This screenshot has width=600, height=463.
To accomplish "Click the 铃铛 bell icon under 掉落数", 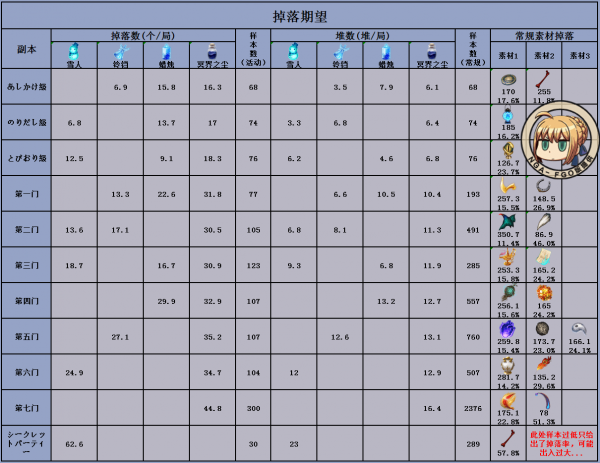I will (x=121, y=52).
